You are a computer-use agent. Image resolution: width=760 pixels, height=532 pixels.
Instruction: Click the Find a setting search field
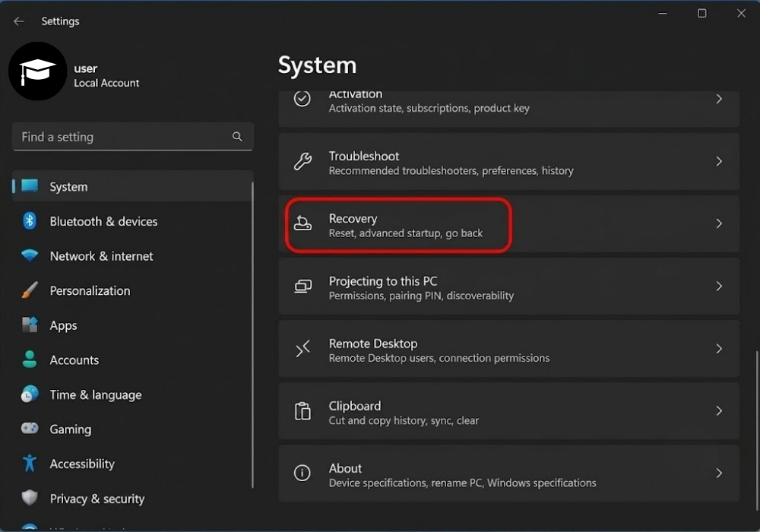point(132,137)
